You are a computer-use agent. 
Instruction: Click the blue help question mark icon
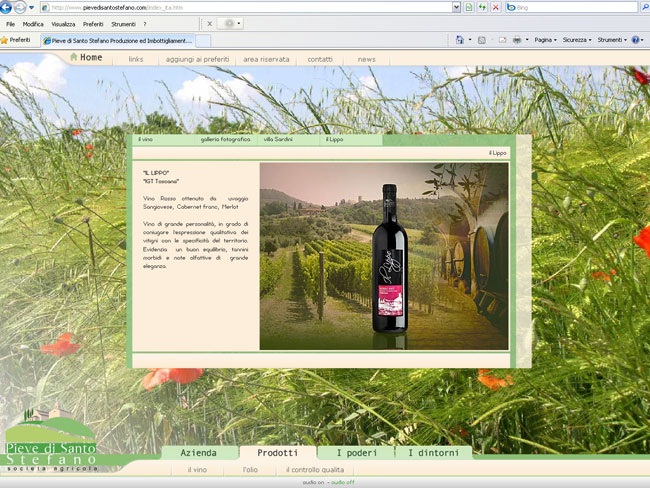(x=635, y=40)
